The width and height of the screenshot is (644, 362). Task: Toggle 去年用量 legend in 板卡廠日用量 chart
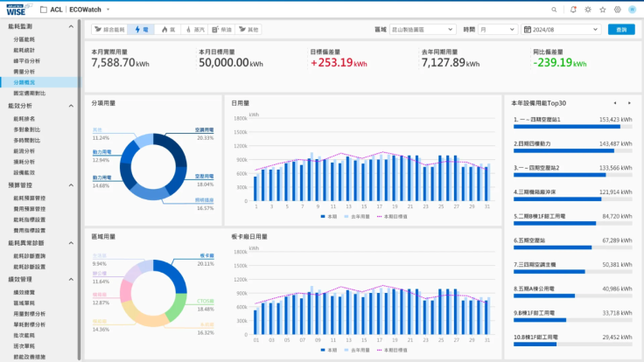pos(357,350)
